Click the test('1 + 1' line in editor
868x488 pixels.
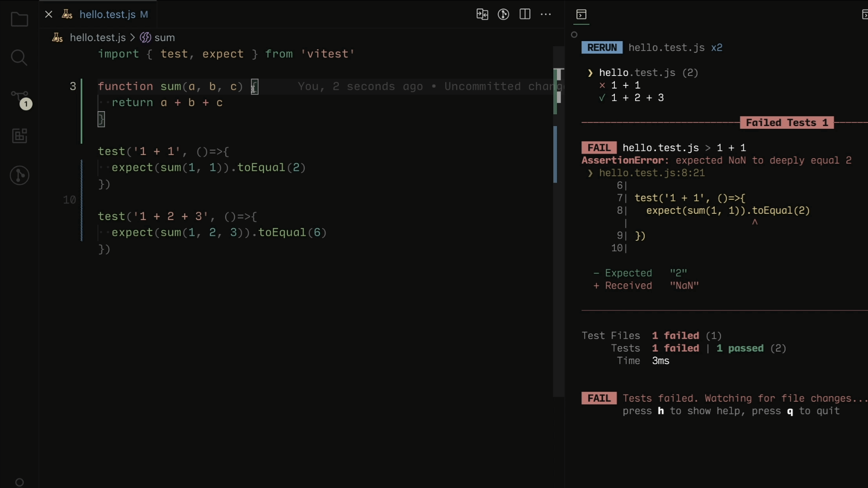coord(164,151)
